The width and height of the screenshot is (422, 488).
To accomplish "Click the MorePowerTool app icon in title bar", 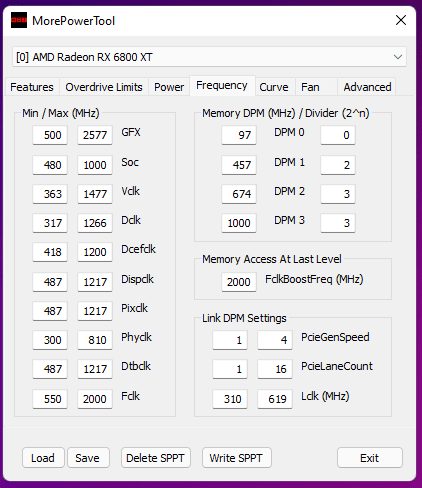I will pyautogui.click(x=19, y=20).
